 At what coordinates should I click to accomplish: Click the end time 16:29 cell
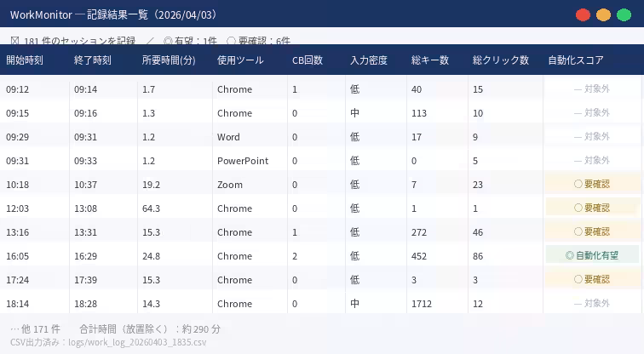click(x=85, y=256)
